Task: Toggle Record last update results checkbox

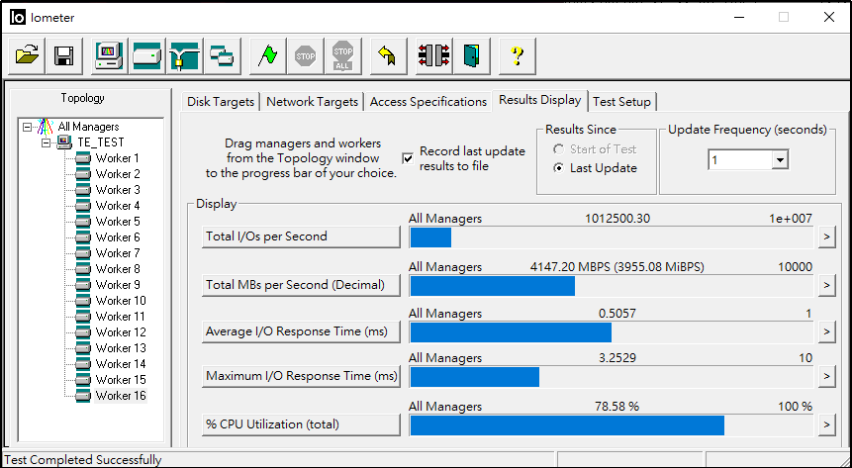Action: point(407,158)
